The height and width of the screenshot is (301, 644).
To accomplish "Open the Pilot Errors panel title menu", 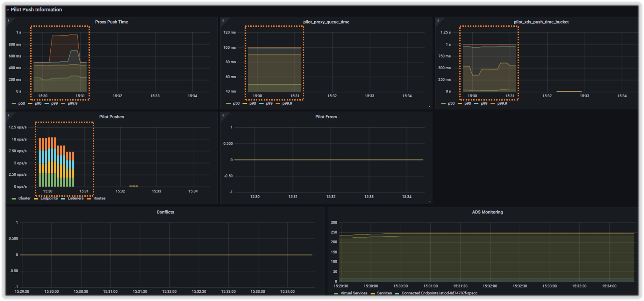I will [326, 117].
